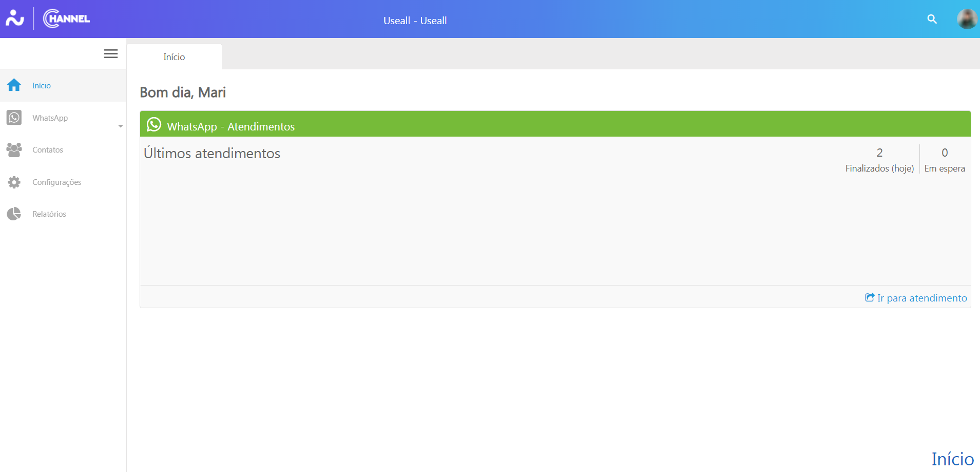The width and height of the screenshot is (980, 472).
Task: Open Contatos menu item
Action: click(x=63, y=150)
